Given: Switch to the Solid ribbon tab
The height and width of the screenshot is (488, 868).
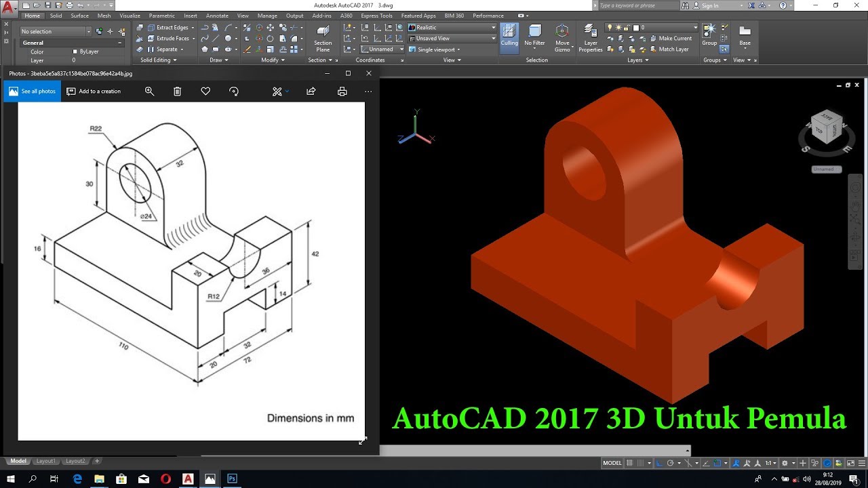Looking at the screenshot, I should pos(56,16).
